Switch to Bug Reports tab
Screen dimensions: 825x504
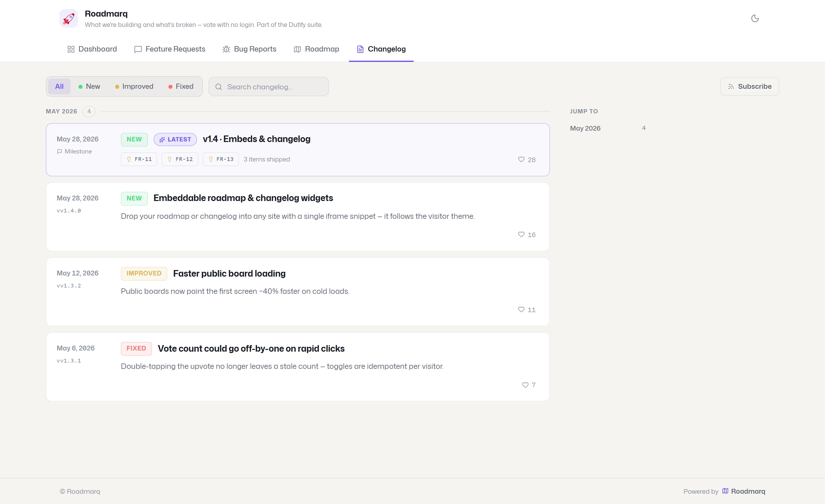click(250, 49)
